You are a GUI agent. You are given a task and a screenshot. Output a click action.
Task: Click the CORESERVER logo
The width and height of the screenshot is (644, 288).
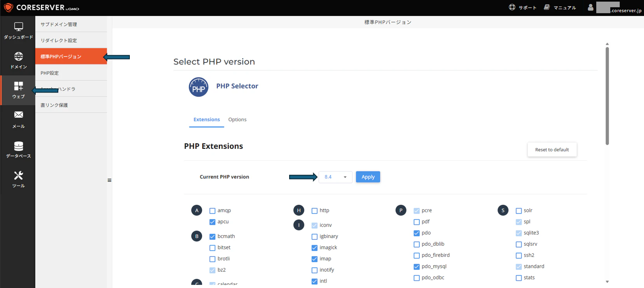41,7
